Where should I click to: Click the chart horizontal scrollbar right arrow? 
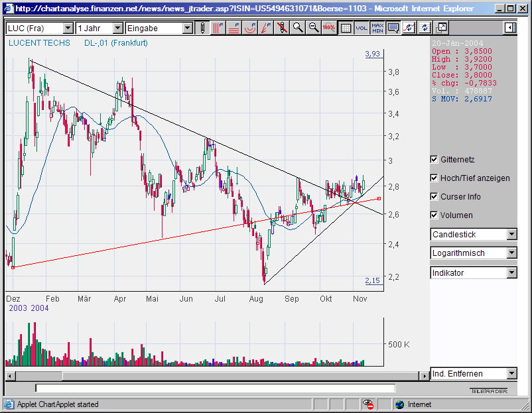click(424, 376)
